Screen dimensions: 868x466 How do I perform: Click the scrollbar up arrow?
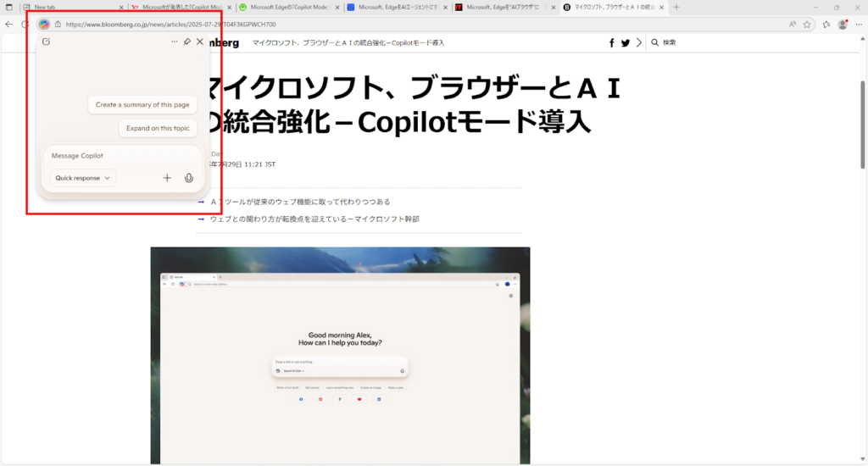pyautogui.click(x=862, y=39)
